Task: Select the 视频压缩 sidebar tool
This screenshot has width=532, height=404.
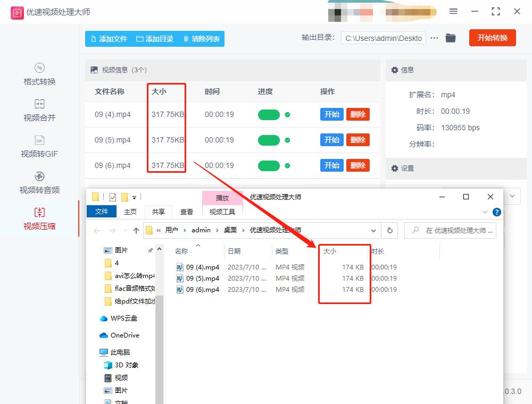Action: click(40, 219)
